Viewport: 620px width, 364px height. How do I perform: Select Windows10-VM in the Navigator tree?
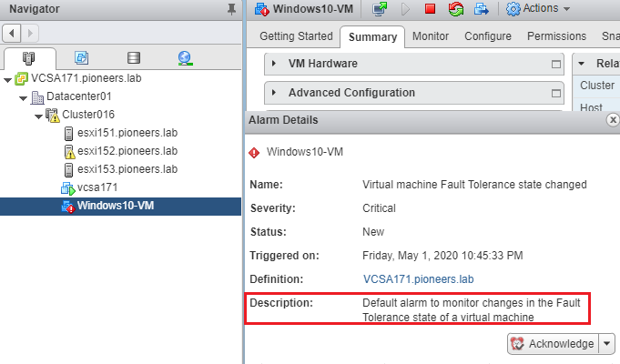(x=116, y=206)
